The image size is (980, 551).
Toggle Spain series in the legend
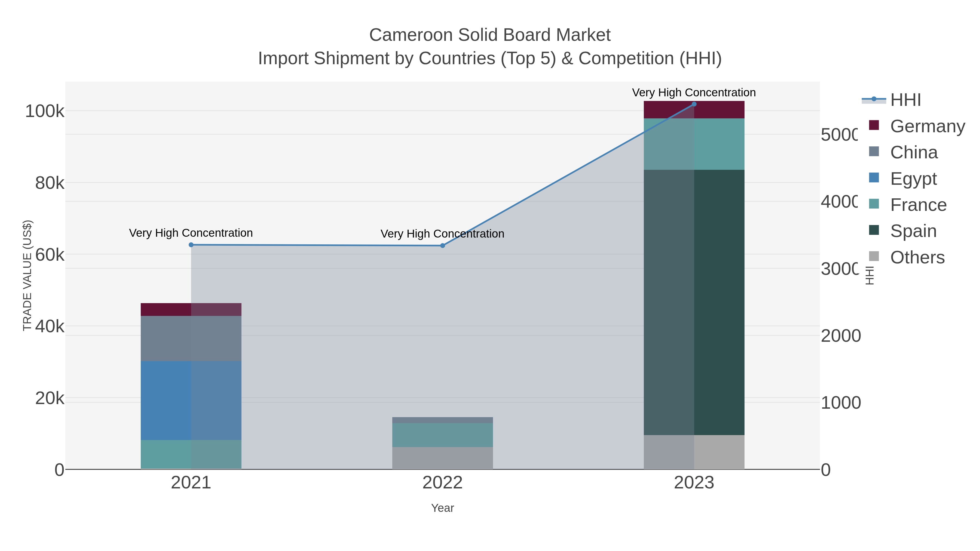pos(903,231)
